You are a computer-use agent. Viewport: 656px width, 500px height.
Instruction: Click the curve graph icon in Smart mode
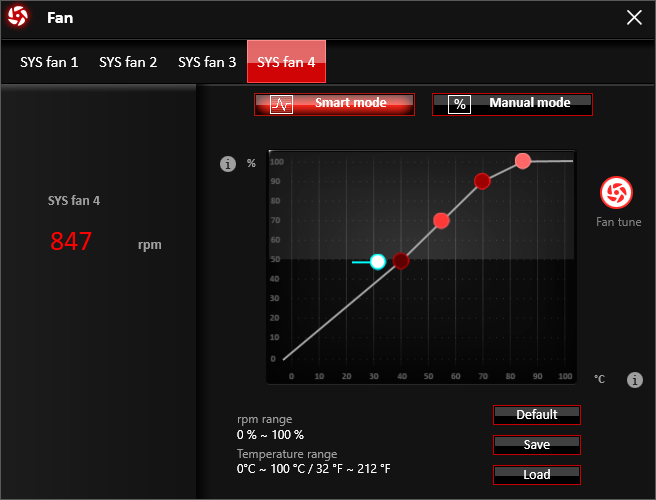pyautogui.click(x=281, y=105)
